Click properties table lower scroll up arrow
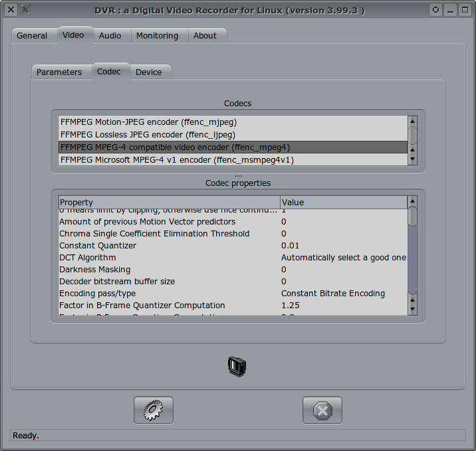 412,300
